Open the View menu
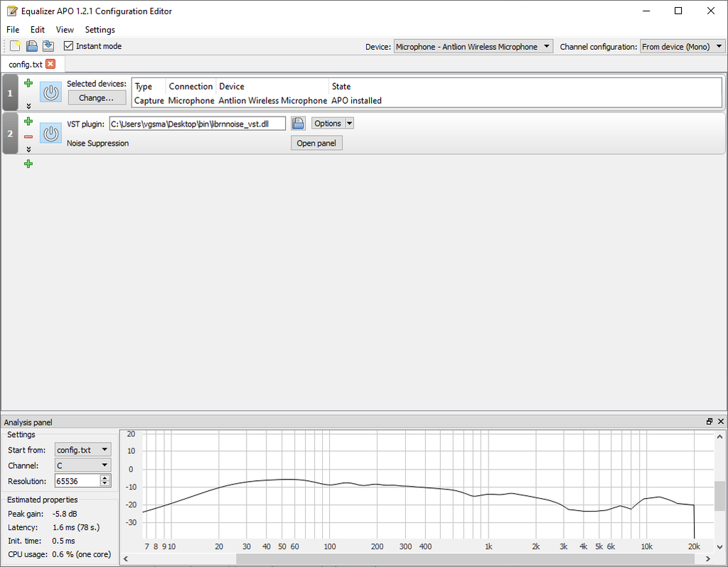Viewport: 728px width, 567px height. point(65,30)
